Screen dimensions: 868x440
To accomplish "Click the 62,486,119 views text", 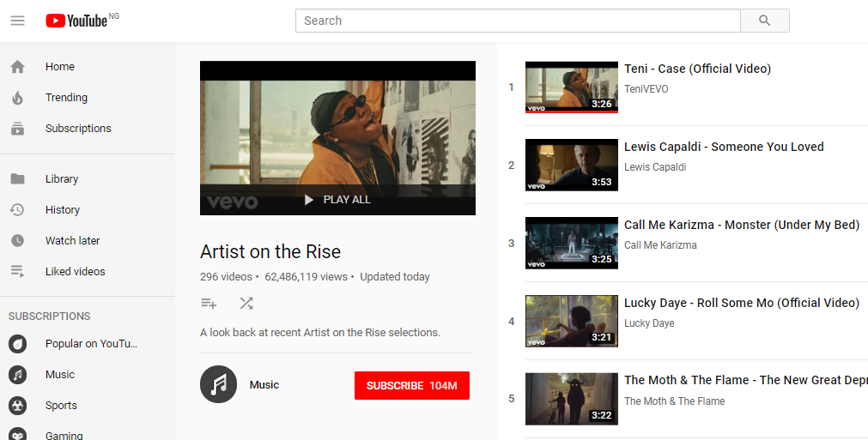I will click(x=307, y=277).
